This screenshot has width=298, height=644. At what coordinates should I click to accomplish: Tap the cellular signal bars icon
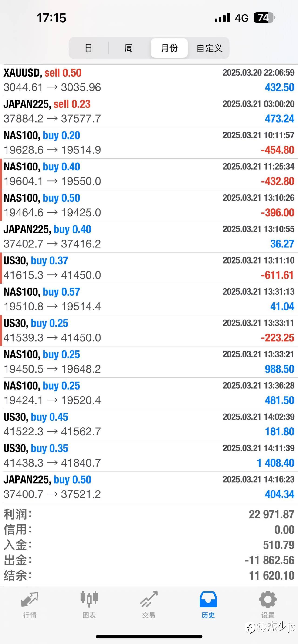222,18
